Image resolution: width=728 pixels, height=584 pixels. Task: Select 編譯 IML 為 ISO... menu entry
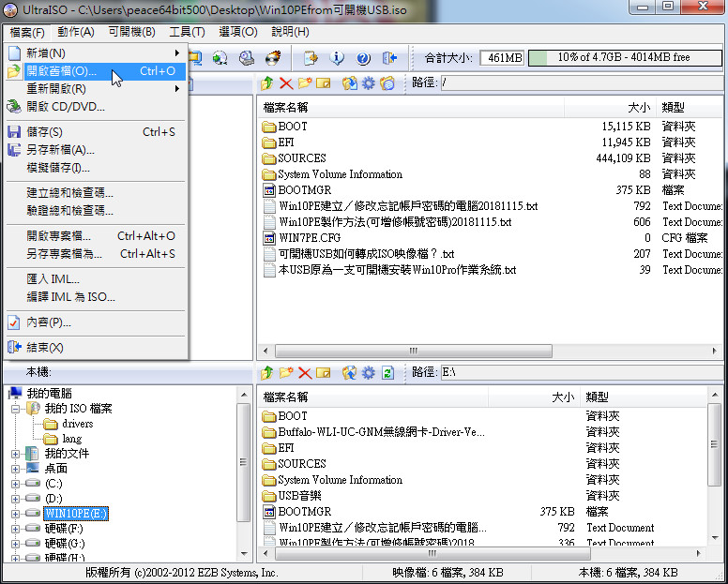pos(96,297)
